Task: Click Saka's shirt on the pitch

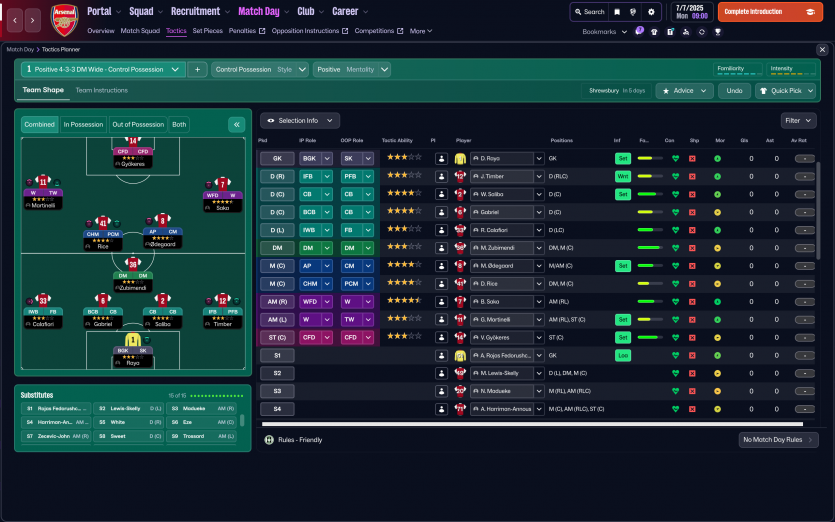Action: [x=222, y=186]
